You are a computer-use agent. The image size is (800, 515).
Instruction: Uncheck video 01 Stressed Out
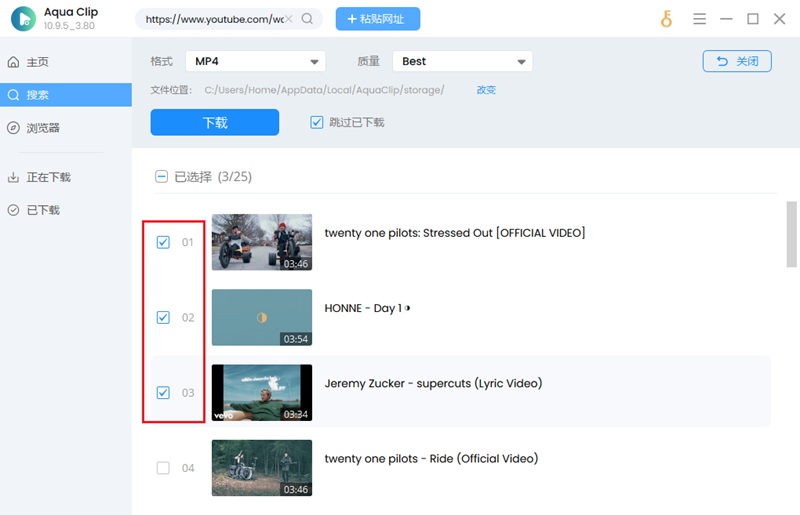tap(163, 242)
